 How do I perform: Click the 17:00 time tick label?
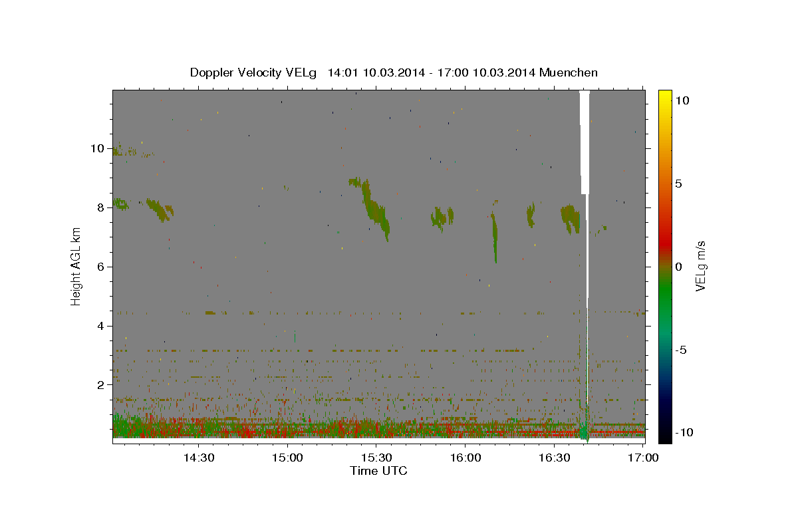tap(642, 458)
